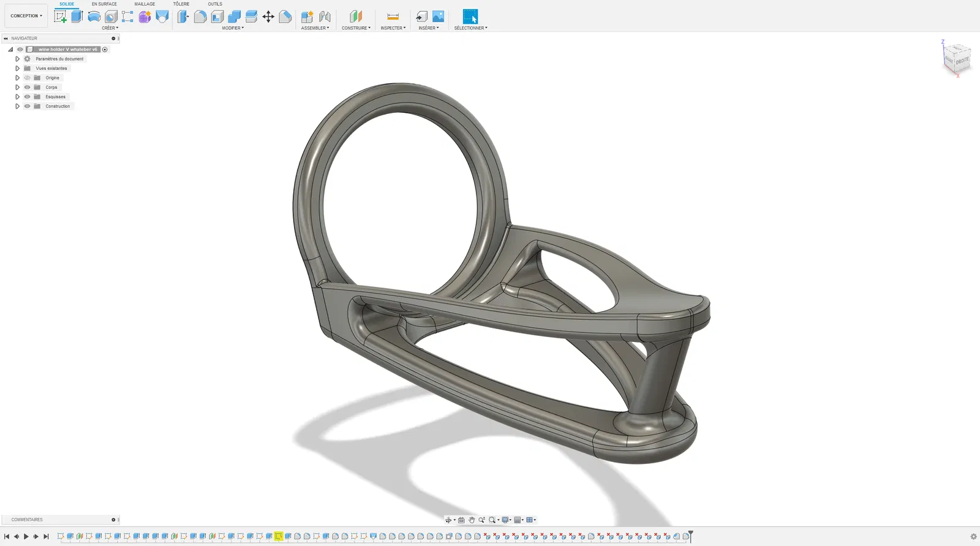Toggle visibility of the Construction folder

[x=27, y=106]
